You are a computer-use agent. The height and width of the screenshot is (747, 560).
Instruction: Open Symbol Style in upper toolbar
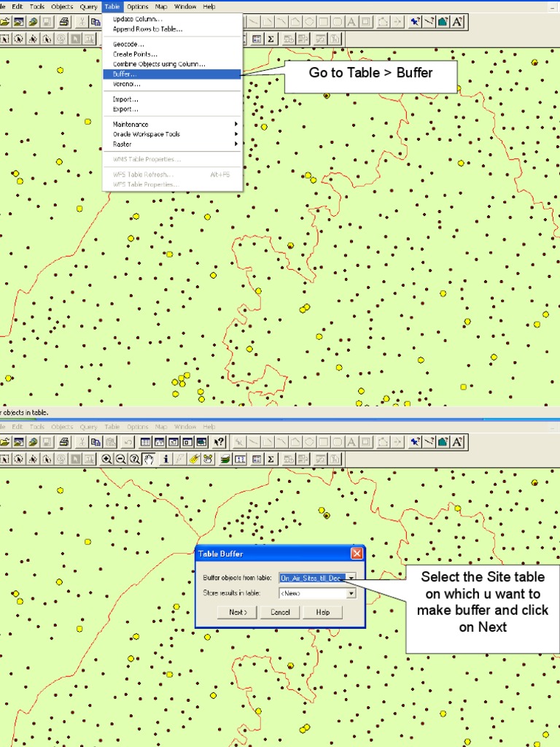[415, 22]
